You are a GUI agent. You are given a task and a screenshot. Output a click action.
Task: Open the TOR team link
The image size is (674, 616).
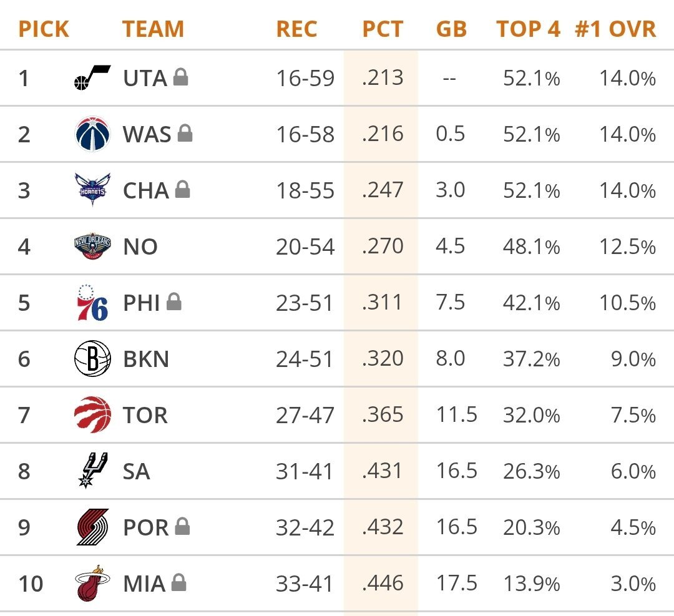coord(145,416)
